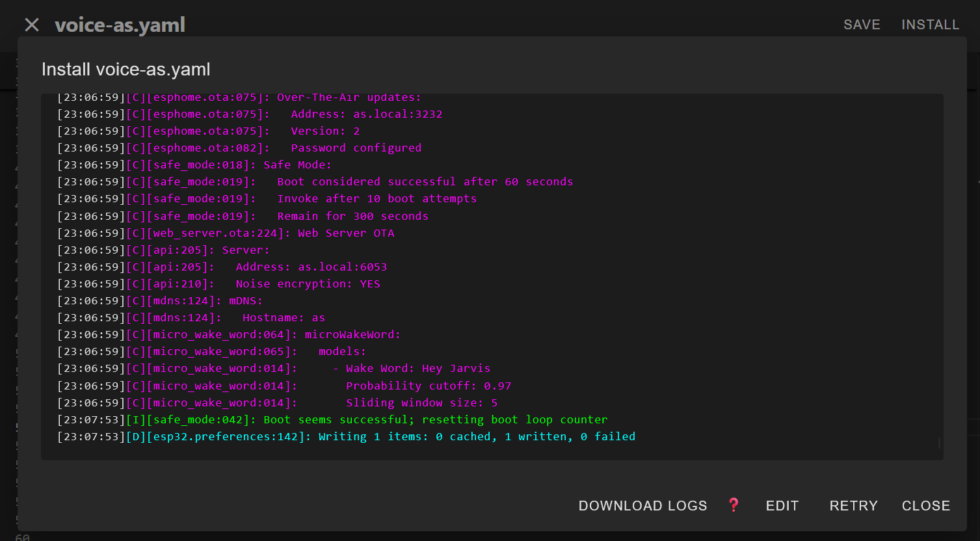Close the voice-as.yaml editor with X icon

[32, 25]
